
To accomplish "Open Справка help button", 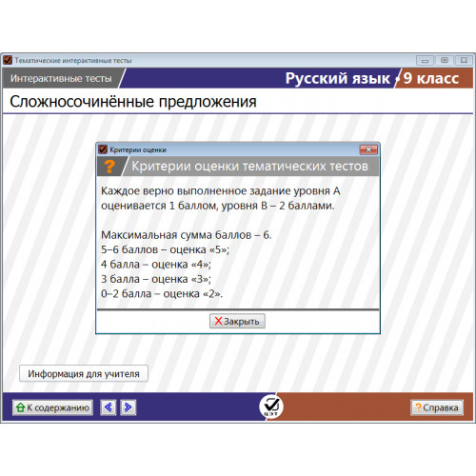I will [x=437, y=407].
